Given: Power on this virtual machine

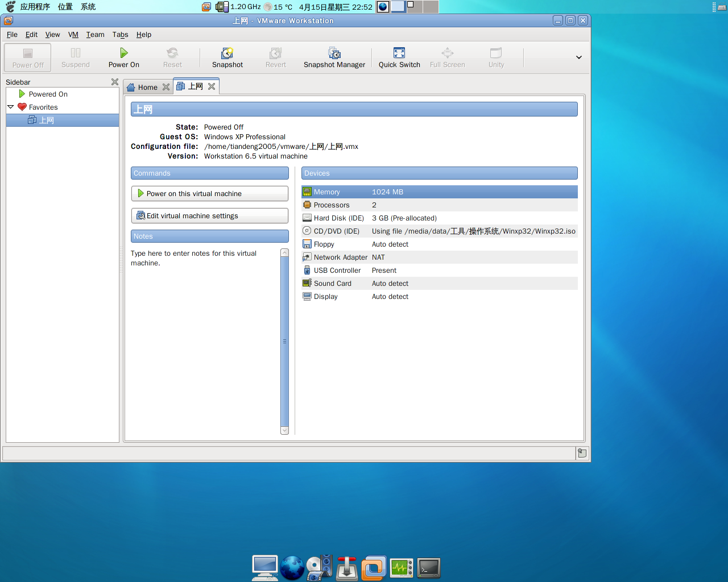Looking at the screenshot, I should (x=209, y=194).
